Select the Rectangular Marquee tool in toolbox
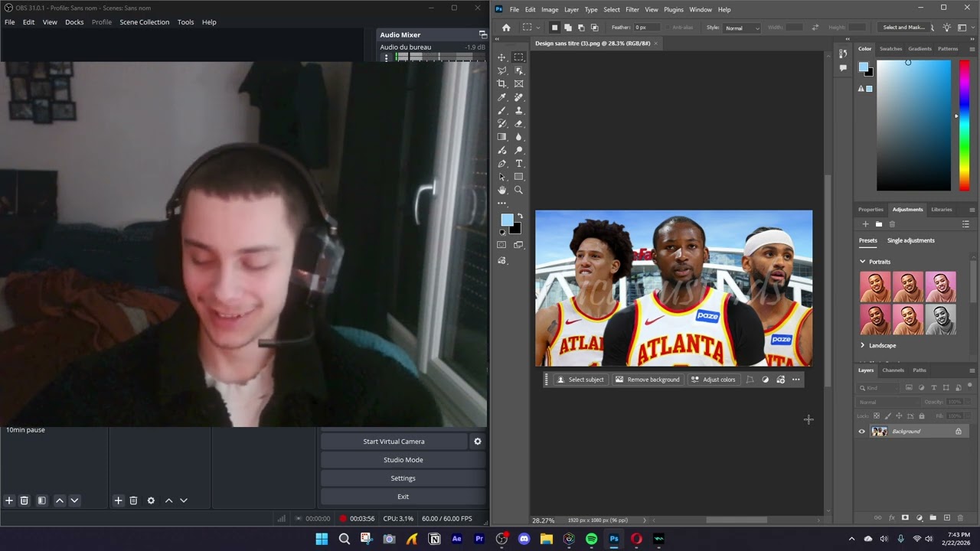Image resolution: width=980 pixels, height=551 pixels. coord(519,57)
